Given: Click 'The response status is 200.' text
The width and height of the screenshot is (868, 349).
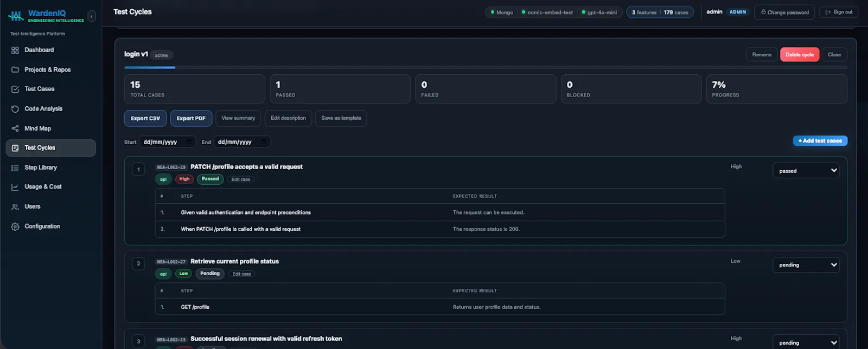Looking at the screenshot, I should click(x=486, y=229).
